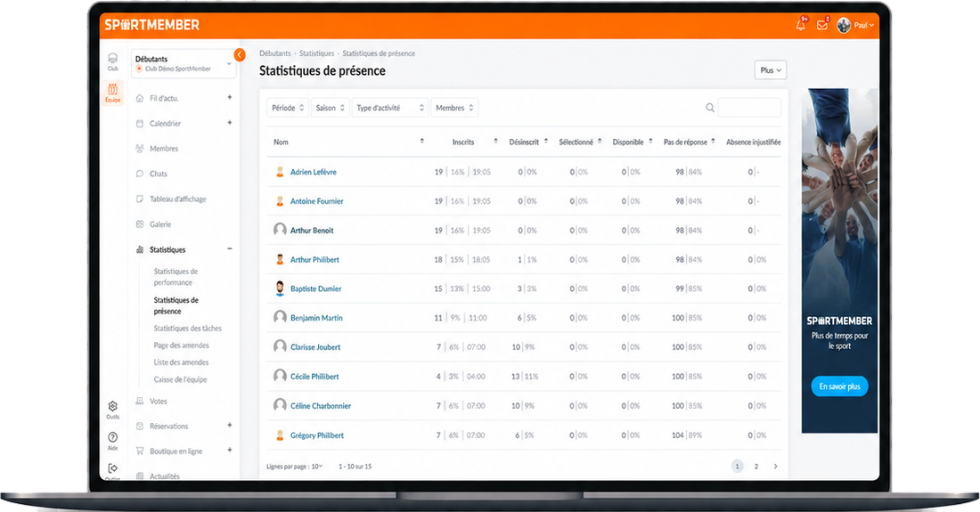This screenshot has width=980, height=512.
Task: Open Tableau d'affichage in sidebar
Action: 177,199
